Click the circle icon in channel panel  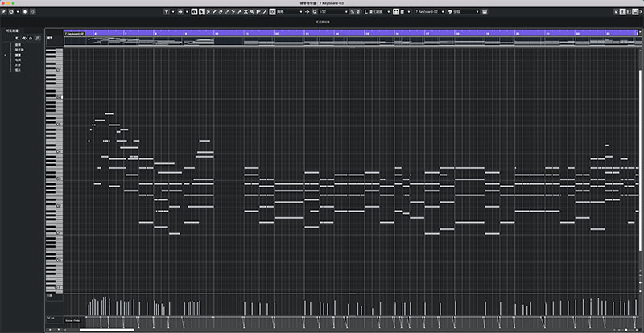point(31,38)
